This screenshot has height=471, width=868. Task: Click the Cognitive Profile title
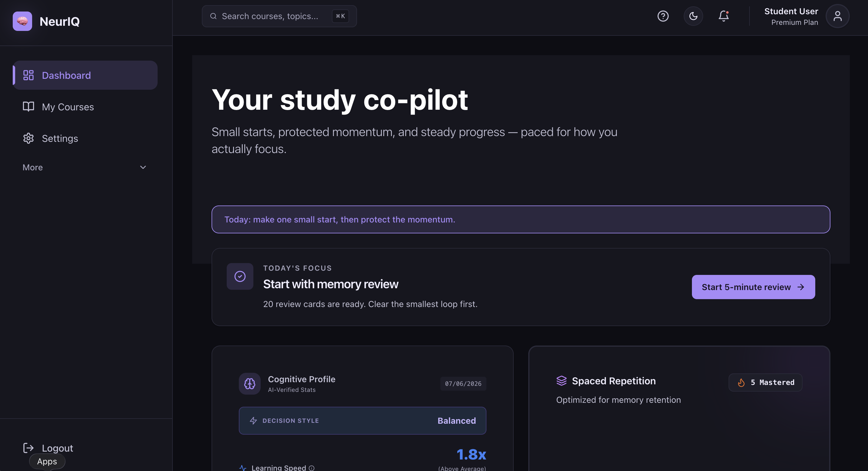pyautogui.click(x=302, y=379)
